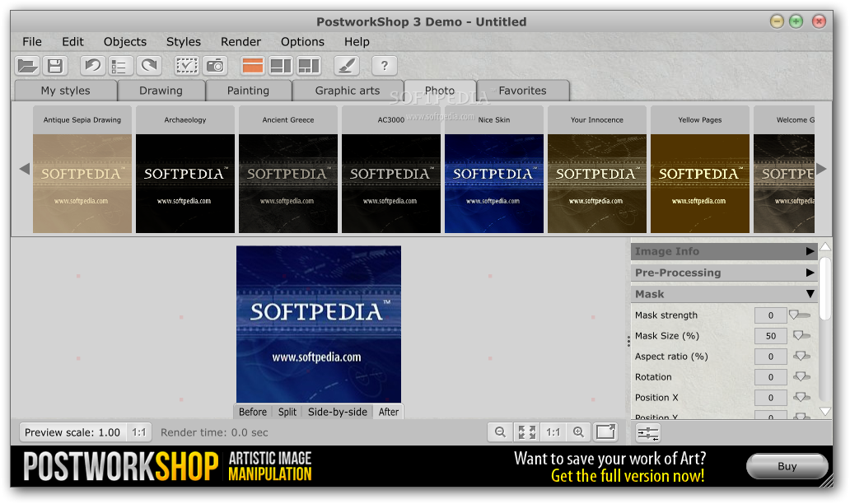850x504 pixels.
Task: Click the Redo arrow icon
Action: [x=148, y=66]
